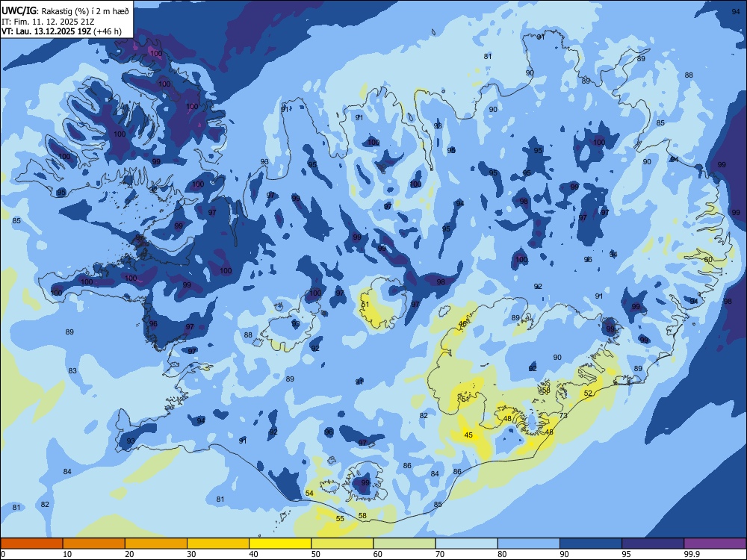Select the map humidity value '73'
This screenshot has height=560, width=747.
click(563, 415)
